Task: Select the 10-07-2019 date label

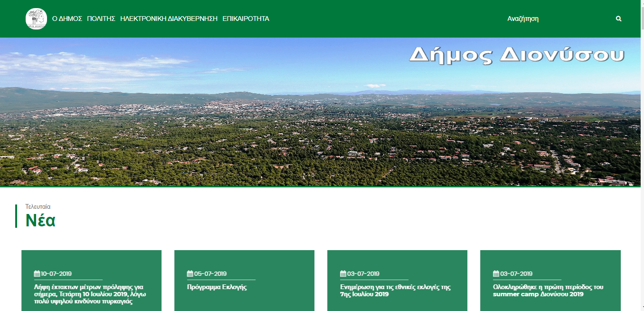Action: point(56,273)
